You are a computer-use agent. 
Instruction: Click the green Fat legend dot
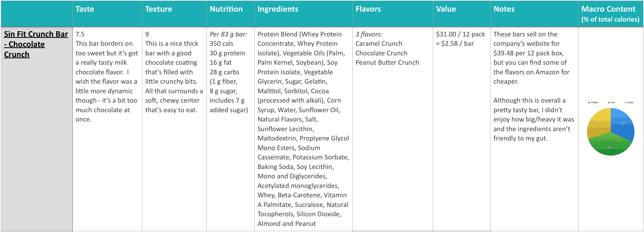pyautogui.click(x=609, y=103)
